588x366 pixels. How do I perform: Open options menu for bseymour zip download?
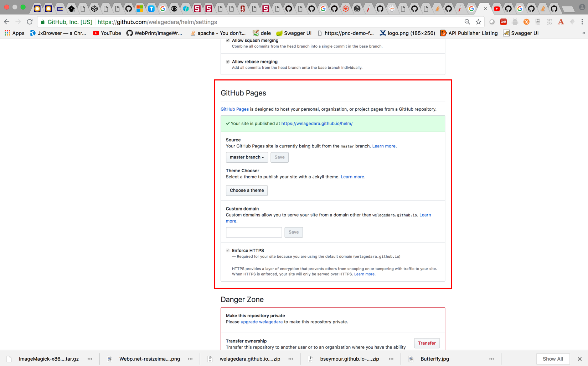391,359
